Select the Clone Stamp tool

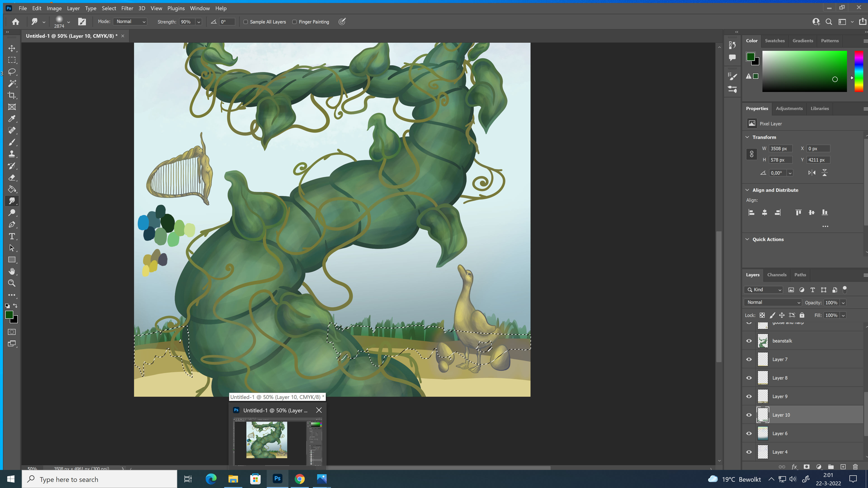point(12,154)
